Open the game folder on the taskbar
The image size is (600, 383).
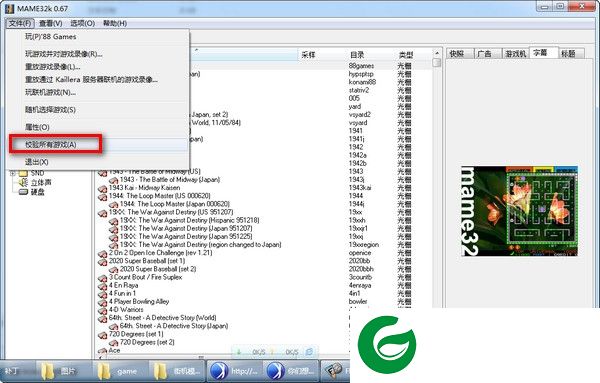pyautogui.click(x=118, y=372)
